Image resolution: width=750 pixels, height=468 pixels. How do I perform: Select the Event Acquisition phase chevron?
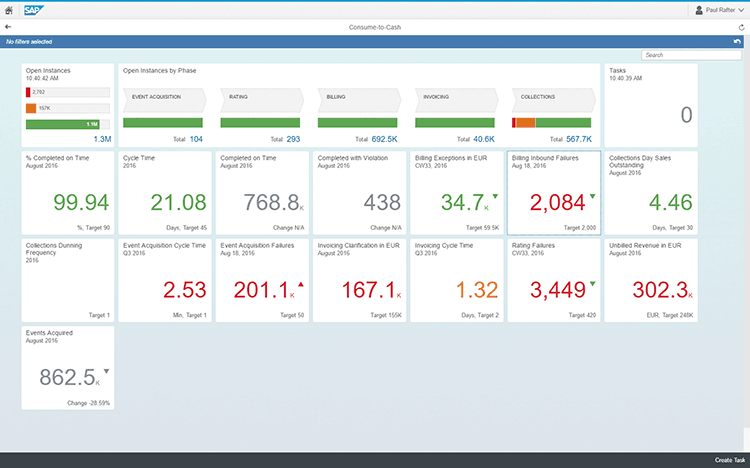coord(163,98)
